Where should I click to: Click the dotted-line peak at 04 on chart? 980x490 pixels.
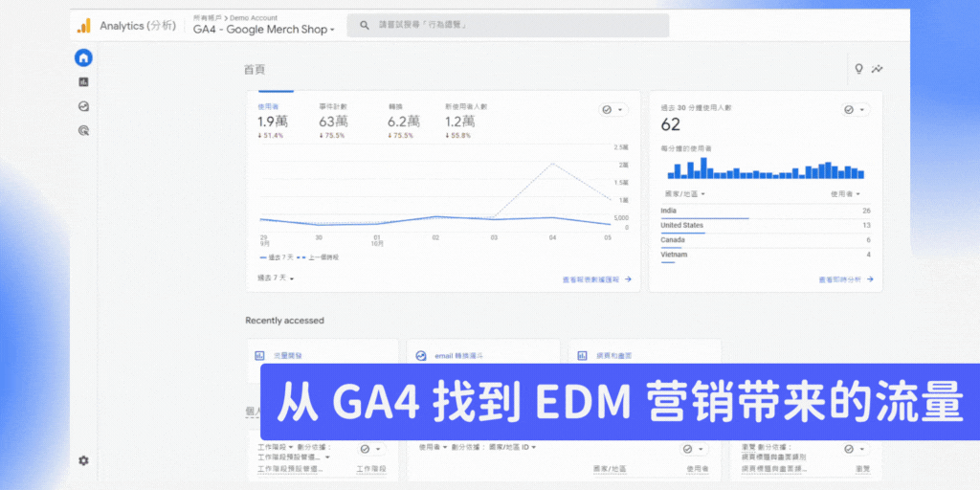coord(552,164)
